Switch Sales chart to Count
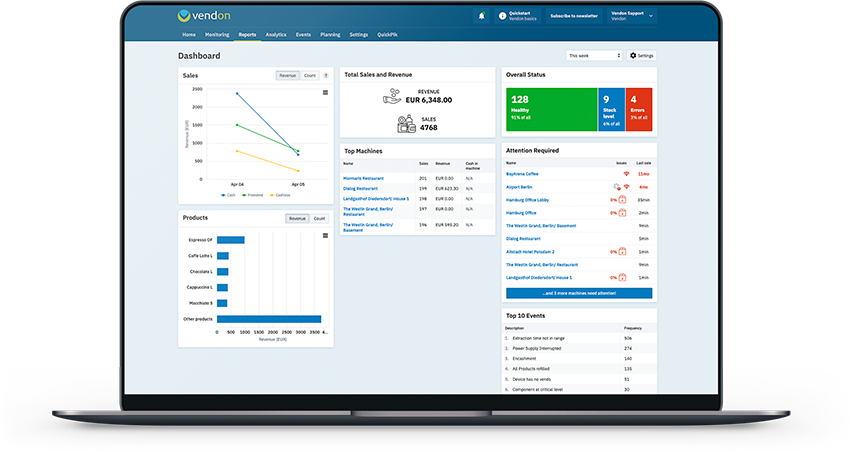The width and height of the screenshot is (850, 452). click(310, 76)
